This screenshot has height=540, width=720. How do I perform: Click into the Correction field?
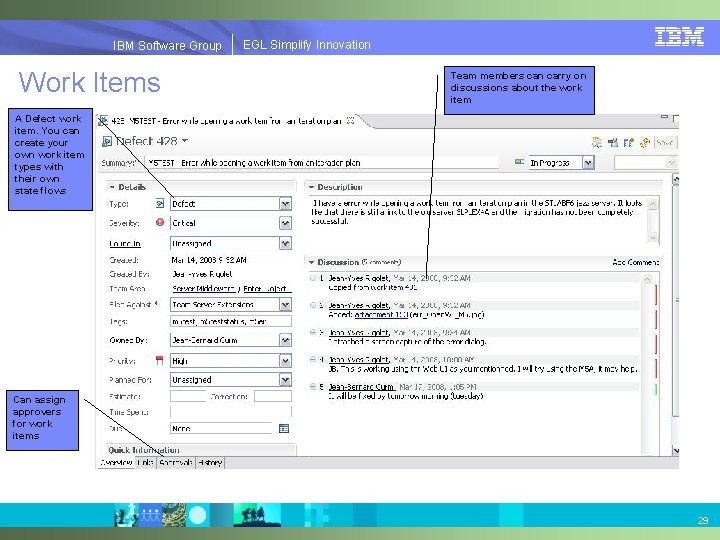tap(273, 396)
